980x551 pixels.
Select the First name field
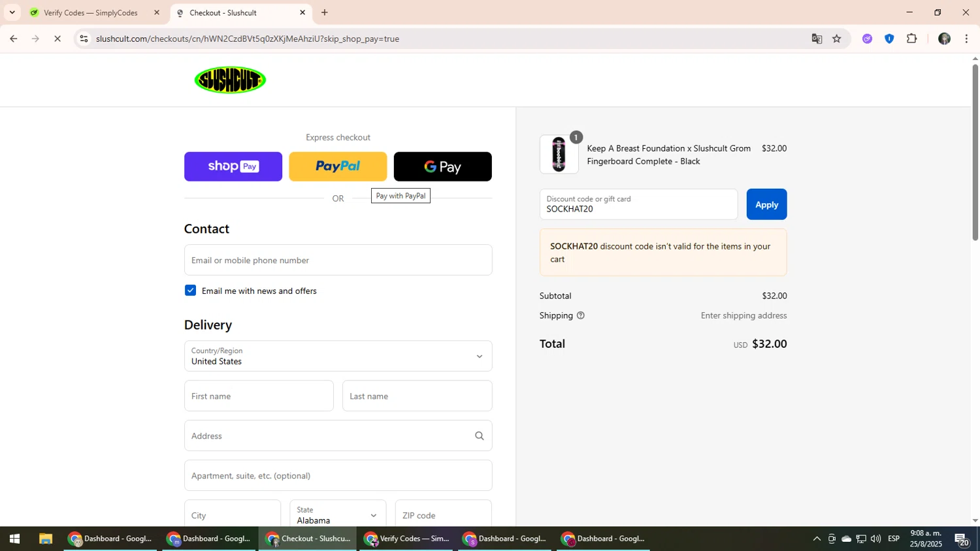[x=259, y=396]
